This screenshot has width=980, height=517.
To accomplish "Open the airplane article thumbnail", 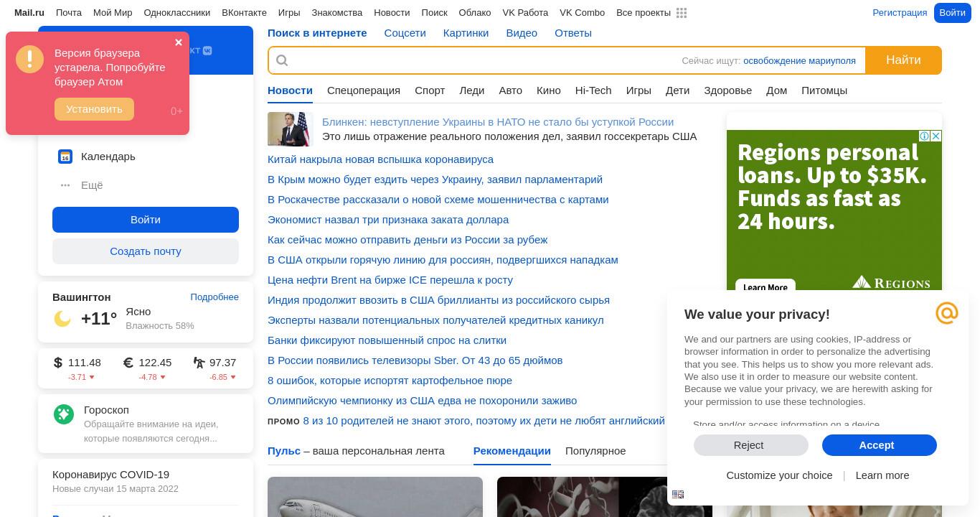I will [375, 497].
